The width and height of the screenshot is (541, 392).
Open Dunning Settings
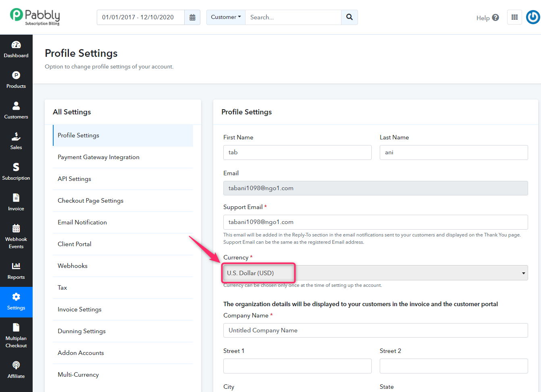click(x=123, y=331)
